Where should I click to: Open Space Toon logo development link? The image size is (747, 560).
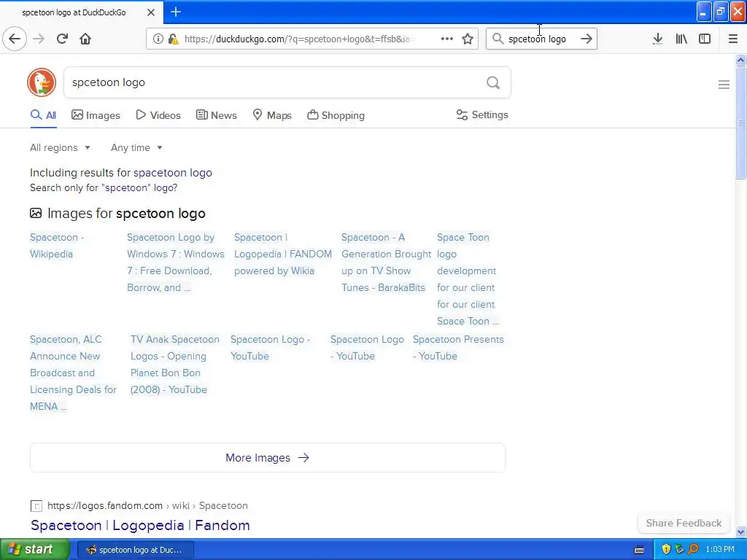coord(468,279)
